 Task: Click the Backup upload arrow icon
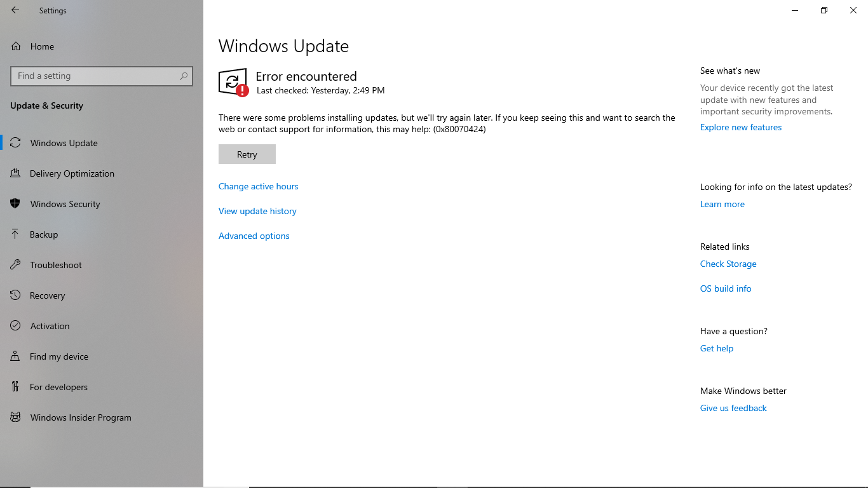(x=16, y=234)
